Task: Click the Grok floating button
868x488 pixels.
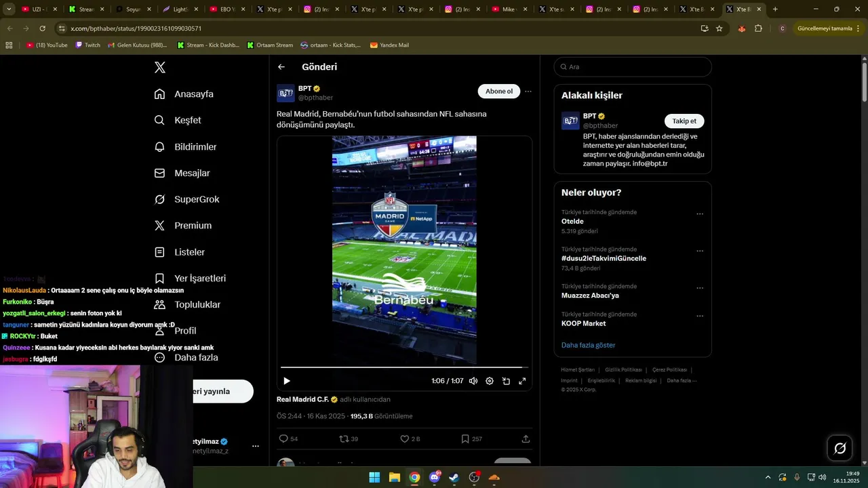Action: (x=840, y=448)
